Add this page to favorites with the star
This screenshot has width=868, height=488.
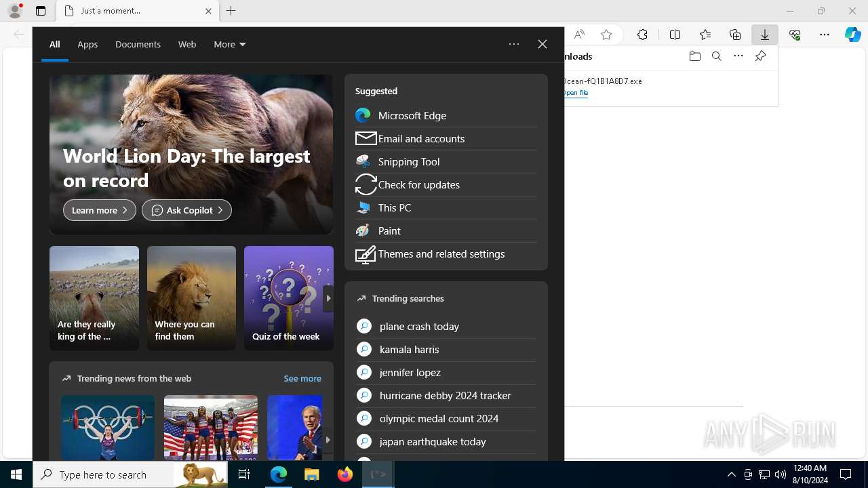[x=606, y=35]
